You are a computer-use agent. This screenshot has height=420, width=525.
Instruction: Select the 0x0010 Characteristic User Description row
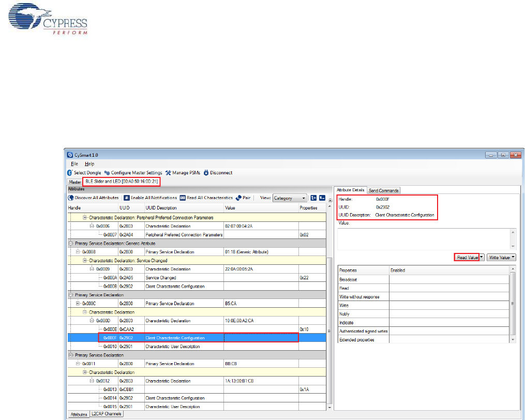(x=197, y=347)
